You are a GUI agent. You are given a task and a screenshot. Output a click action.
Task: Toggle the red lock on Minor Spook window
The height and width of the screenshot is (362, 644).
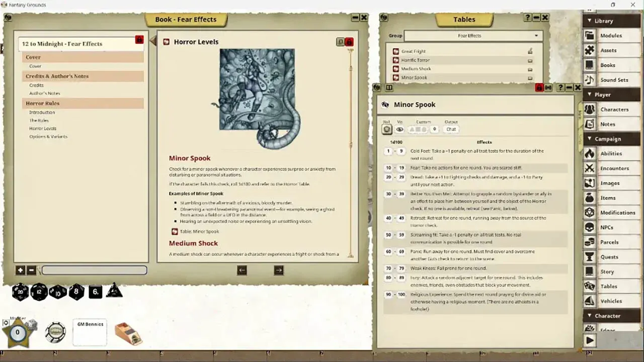(539, 87)
